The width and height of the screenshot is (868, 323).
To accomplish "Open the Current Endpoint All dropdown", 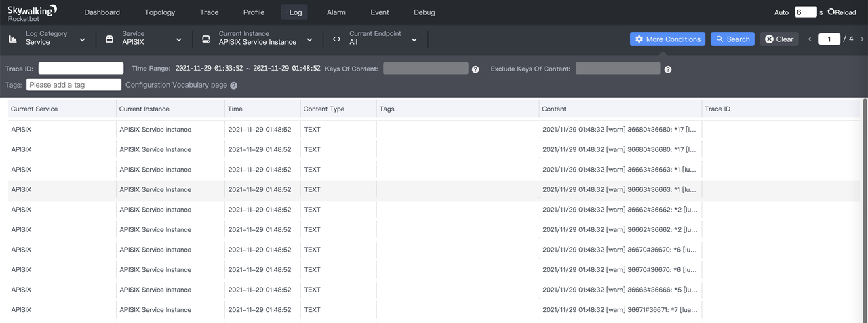I will (x=414, y=40).
